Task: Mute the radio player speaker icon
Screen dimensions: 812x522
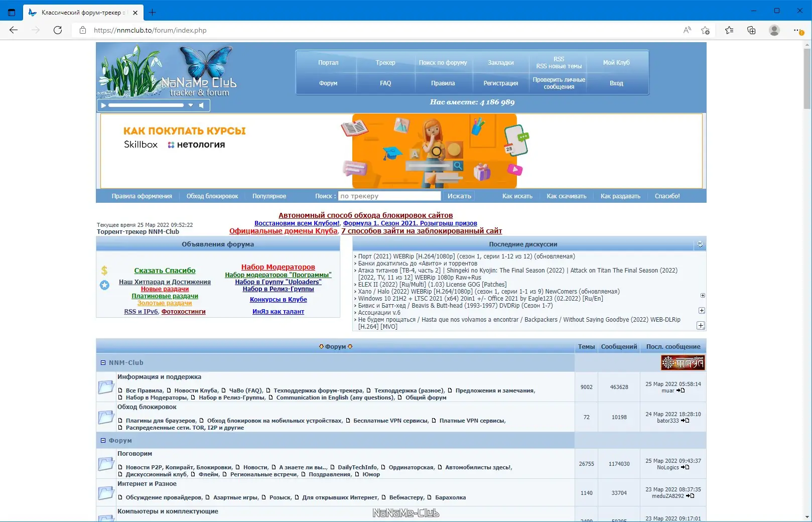Action: pos(201,105)
